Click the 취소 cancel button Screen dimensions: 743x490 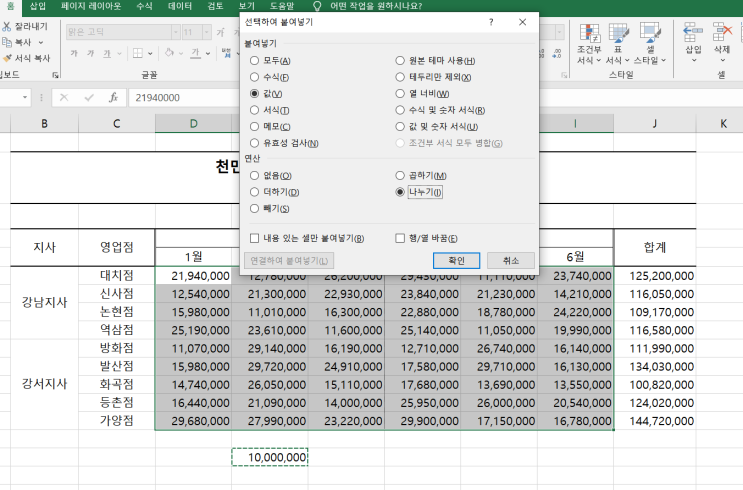[511, 261]
